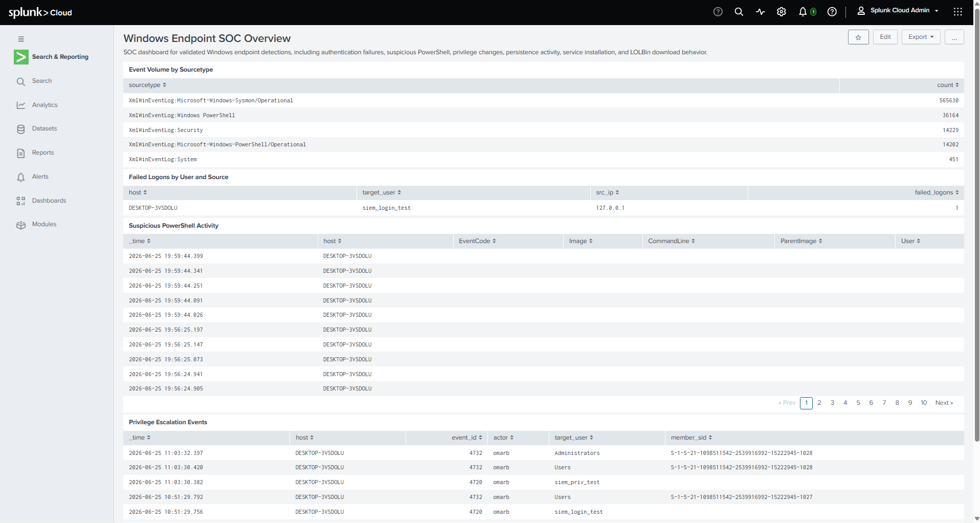
Task: Click the Administrators target user cell
Action: pyautogui.click(x=577, y=453)
